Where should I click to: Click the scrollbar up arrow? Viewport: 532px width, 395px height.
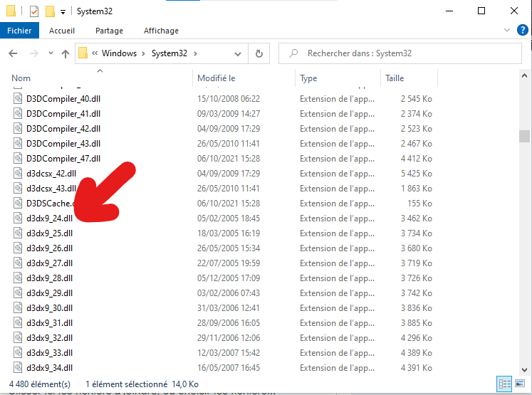[524, 75]
